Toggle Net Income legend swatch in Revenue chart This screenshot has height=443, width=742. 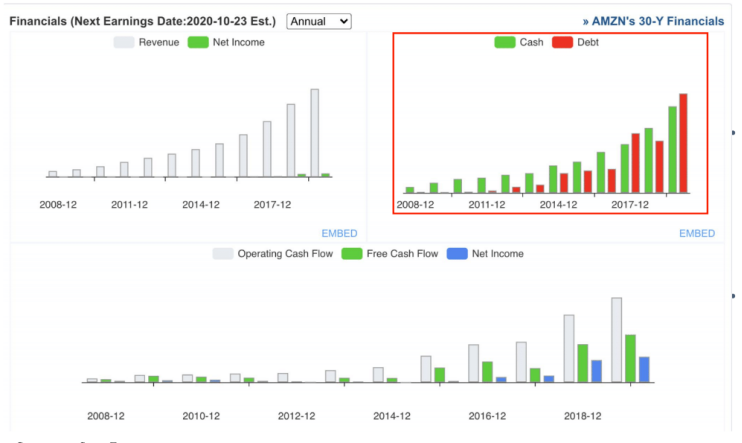[x=198, y=42]
